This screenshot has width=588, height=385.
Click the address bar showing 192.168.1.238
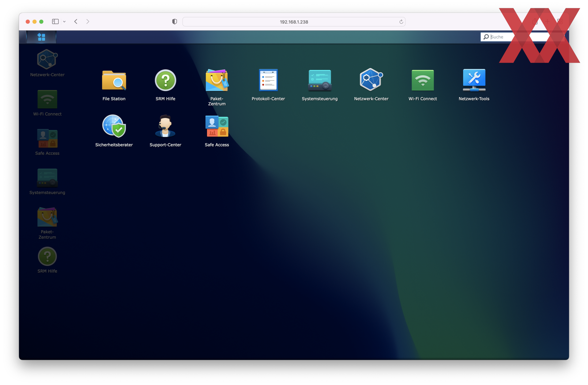(x=294, y=22)
